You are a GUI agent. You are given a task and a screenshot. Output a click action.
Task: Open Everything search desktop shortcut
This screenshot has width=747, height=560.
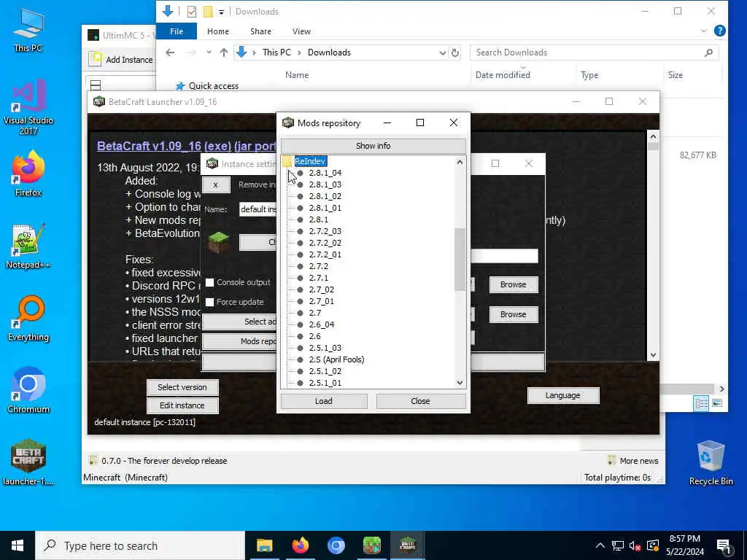tap(28, 318)
